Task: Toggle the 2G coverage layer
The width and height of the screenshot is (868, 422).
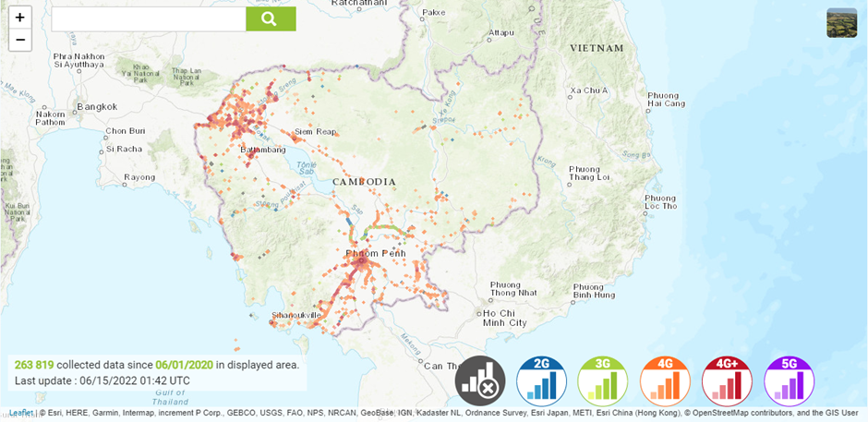Action: click(x=542, y=381)
